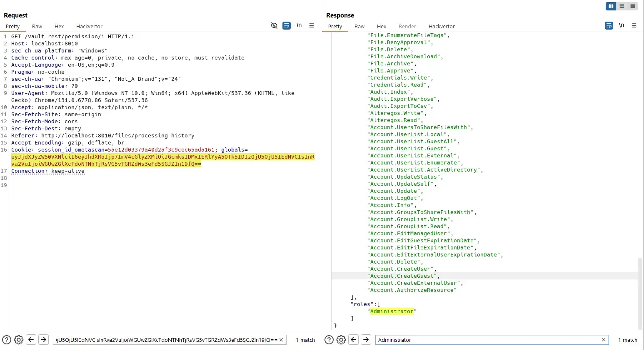This screenshot has height=351, width=644.
Task: Switch to combined tabbed layout view
Action: (633, 6)
